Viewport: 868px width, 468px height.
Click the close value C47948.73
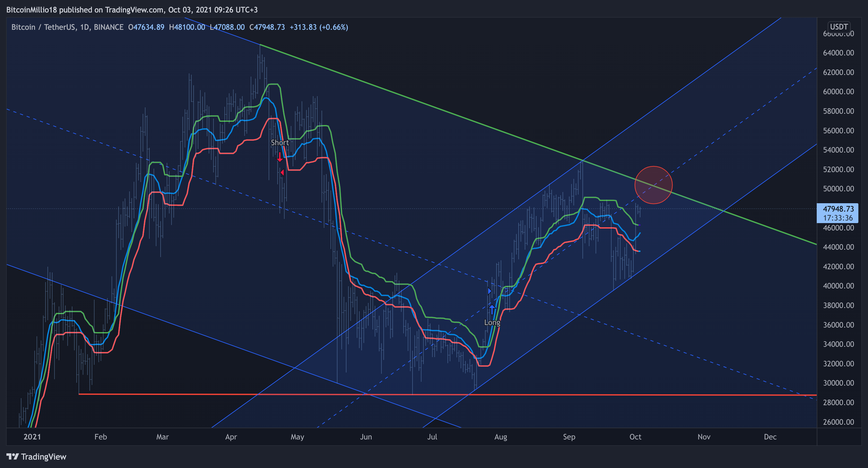coord(267,27)
